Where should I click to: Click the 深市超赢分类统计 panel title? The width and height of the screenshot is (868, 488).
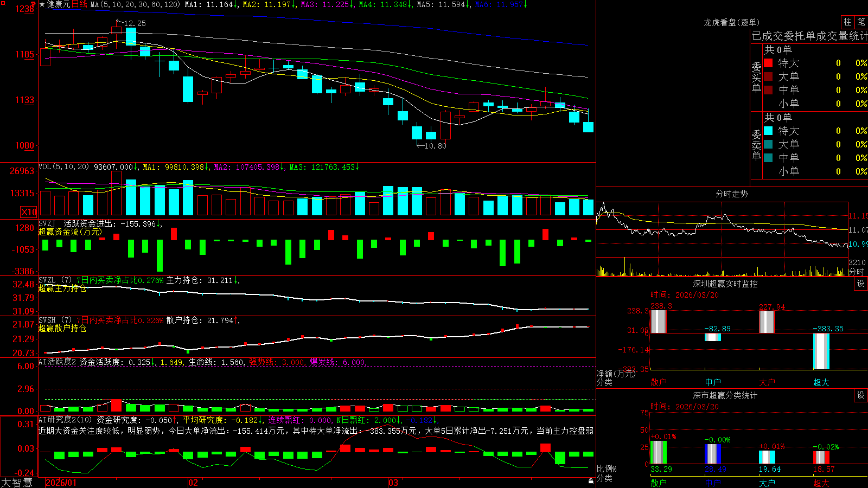(725, 395)
